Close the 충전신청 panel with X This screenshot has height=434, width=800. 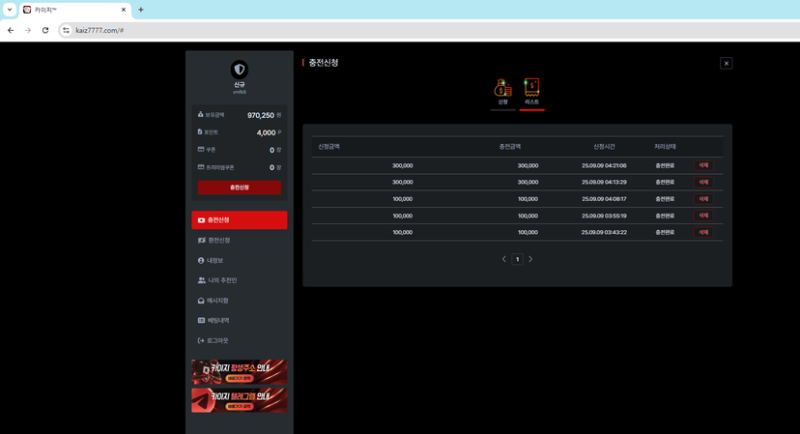tap(726, 63)
